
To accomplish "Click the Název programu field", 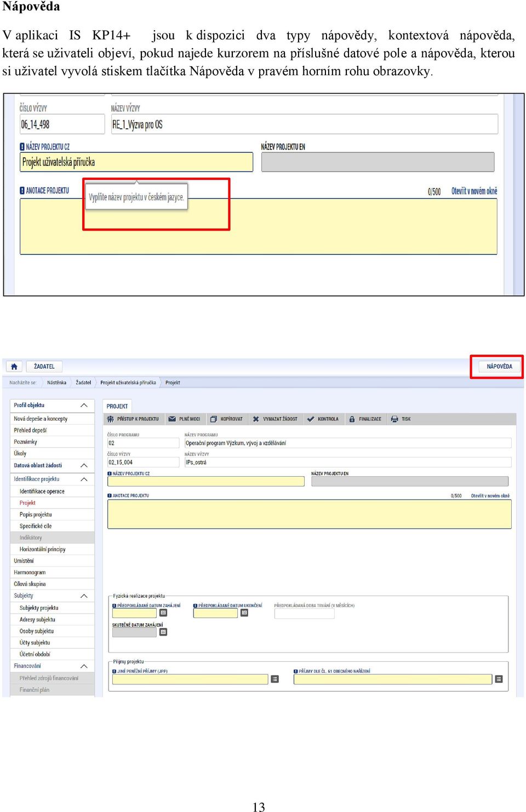I will pos(348,443).
